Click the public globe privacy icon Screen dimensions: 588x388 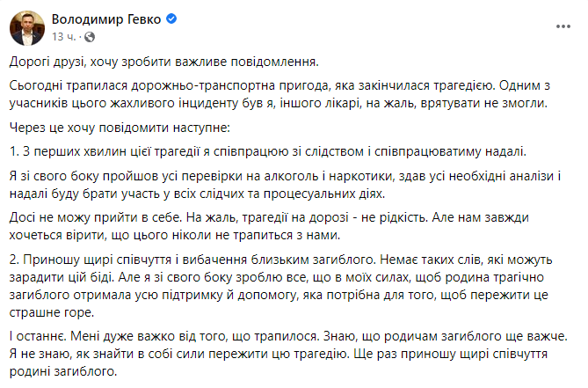[87, 37]
